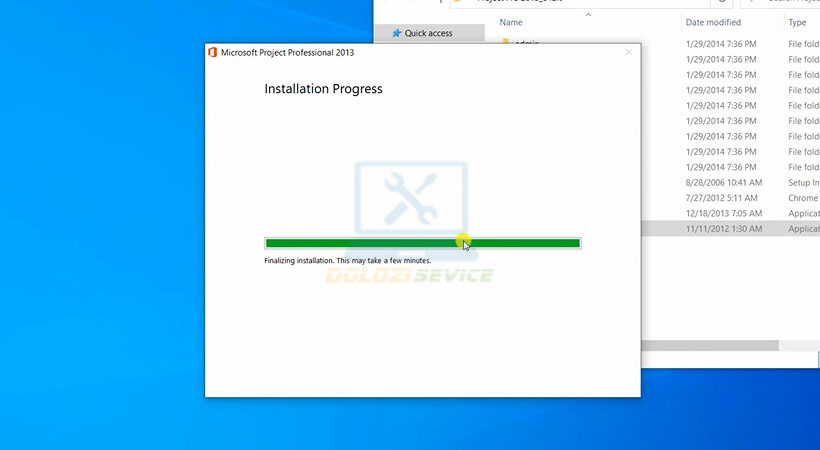Viewport: 820px width, 450px height.
Task: Select the file dated 8/28/2006 10:41 AM
Action: 724,183
